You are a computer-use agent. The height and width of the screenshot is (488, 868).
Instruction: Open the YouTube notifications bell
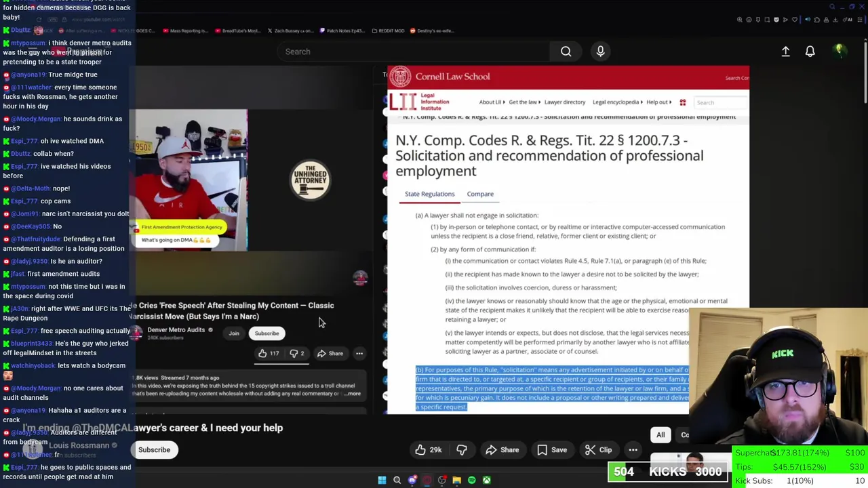[x=810, y=52]
